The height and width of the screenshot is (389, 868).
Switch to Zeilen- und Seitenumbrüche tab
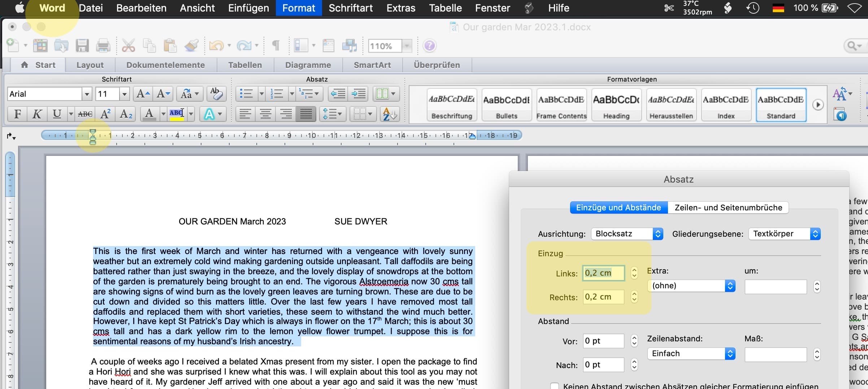click(x=728, y=207)
